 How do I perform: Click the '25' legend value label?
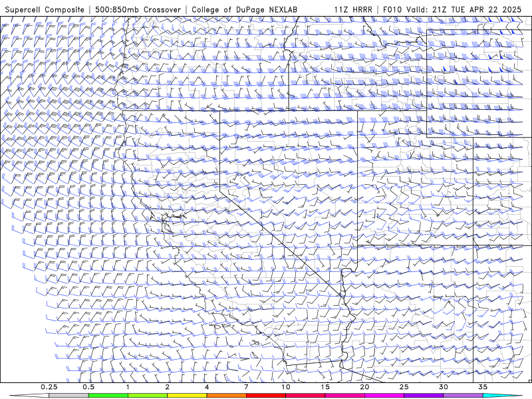404,387
